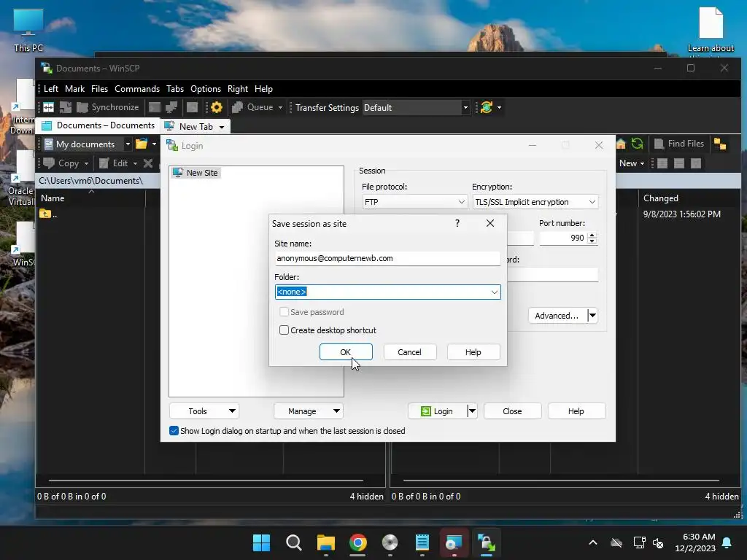
Task: Open This PC desktop icon
Action: click(28, 29)
